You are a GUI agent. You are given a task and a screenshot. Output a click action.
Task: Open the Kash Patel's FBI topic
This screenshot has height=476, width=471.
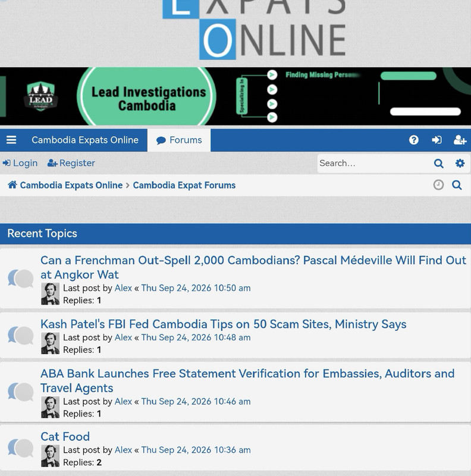point(224,324)
